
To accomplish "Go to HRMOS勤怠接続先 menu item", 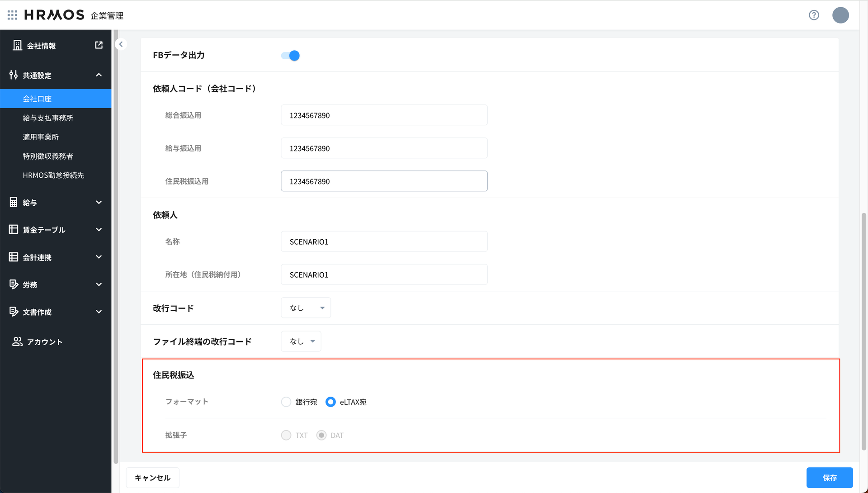I will click(x=53, y=175).
